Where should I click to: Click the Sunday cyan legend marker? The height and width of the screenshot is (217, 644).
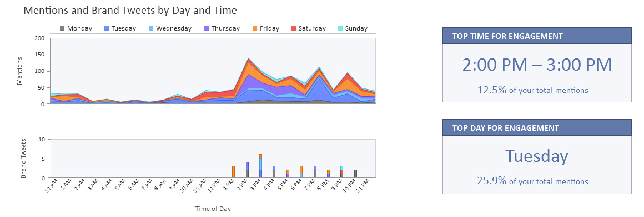340,28
